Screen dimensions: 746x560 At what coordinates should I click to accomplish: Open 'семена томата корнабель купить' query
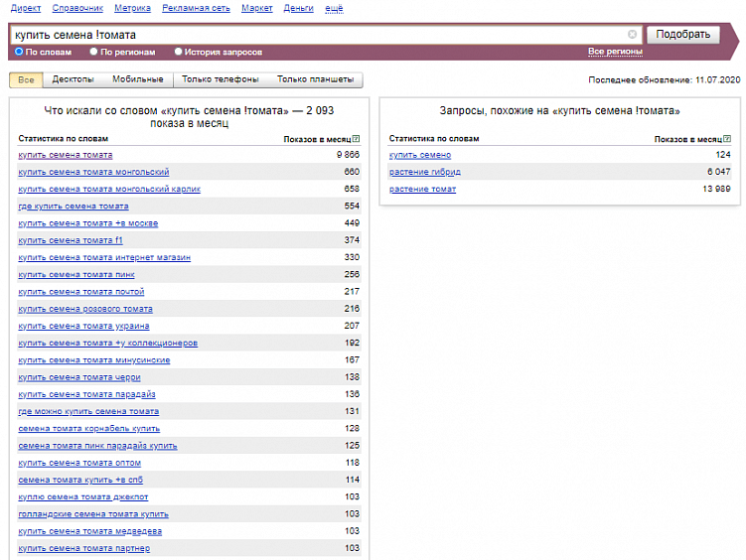pos(89,429)
